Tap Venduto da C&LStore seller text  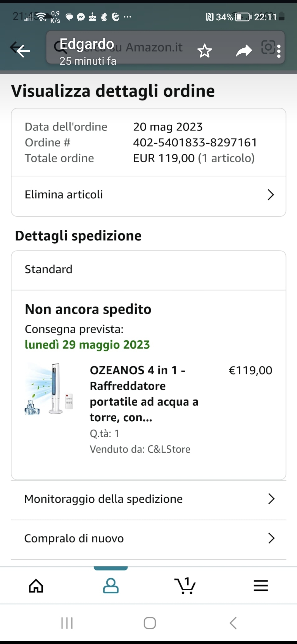tap(140, 449)
